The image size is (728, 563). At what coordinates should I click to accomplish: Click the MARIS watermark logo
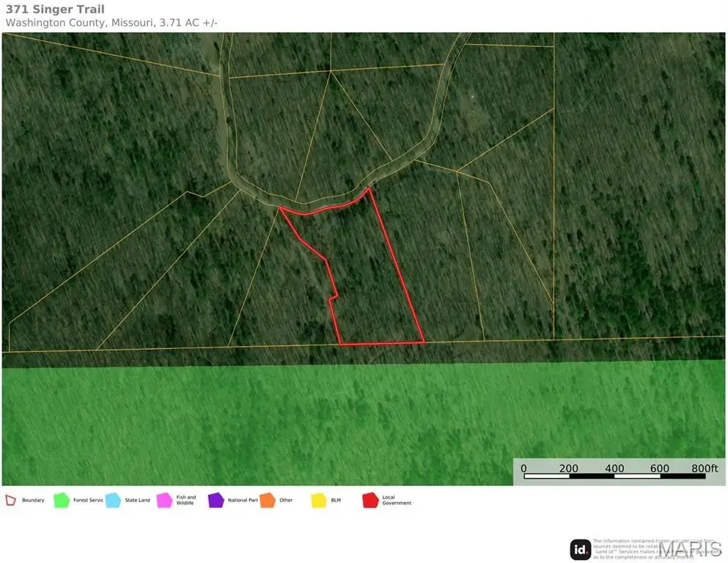688,549
